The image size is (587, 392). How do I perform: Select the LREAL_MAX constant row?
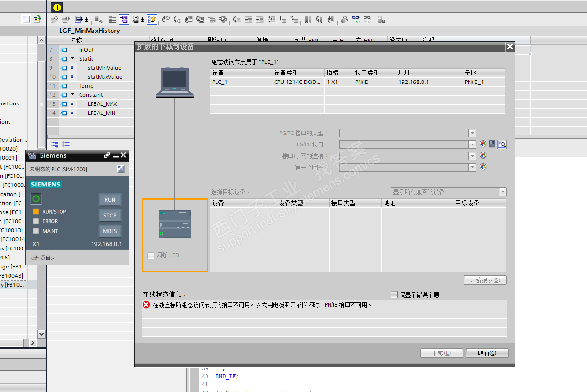[91, 104]
